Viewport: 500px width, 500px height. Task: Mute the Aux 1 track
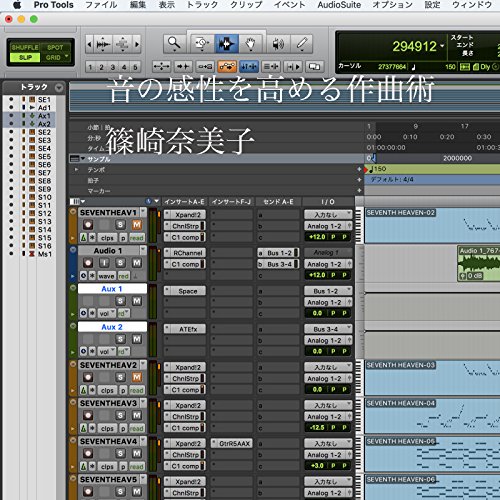tap(137, 301)
